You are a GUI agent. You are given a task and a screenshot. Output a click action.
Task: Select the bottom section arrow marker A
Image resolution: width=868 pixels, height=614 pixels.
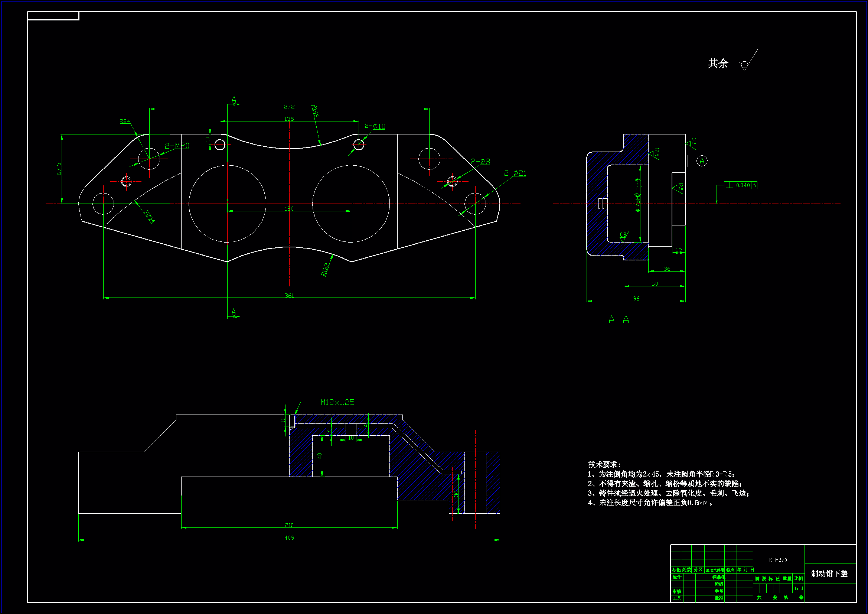pyautogui.click(x=234, y=312)
